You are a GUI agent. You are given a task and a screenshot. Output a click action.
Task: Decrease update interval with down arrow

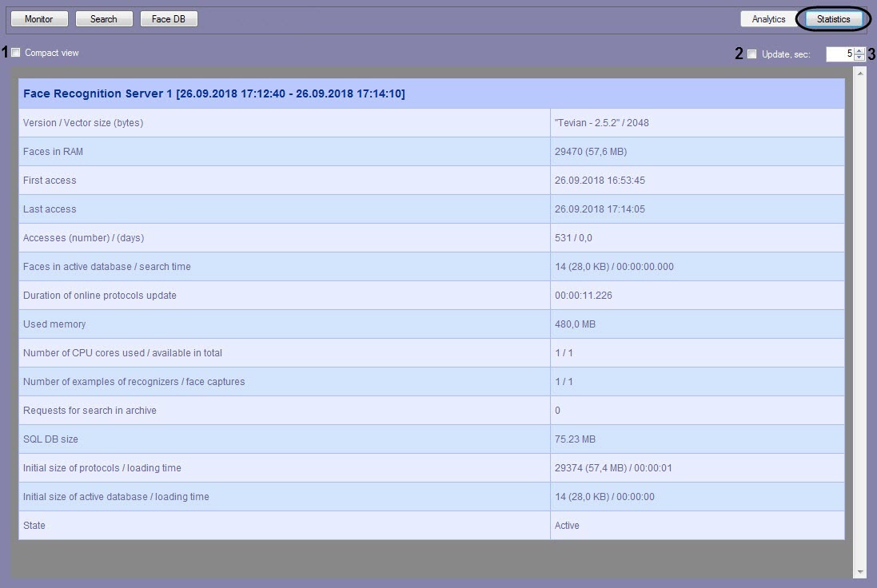pos(859,58)
